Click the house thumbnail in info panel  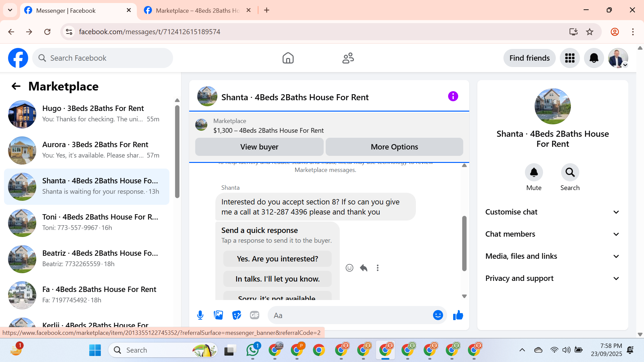tap(552, 106)
